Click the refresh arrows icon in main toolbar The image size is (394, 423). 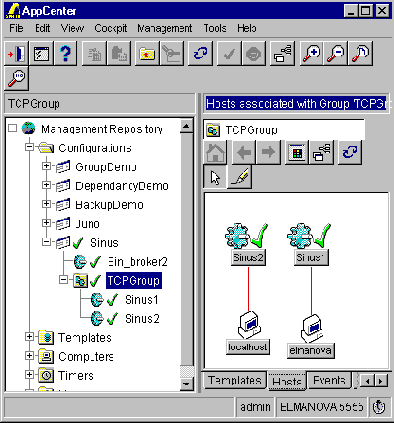pos(200,53)
